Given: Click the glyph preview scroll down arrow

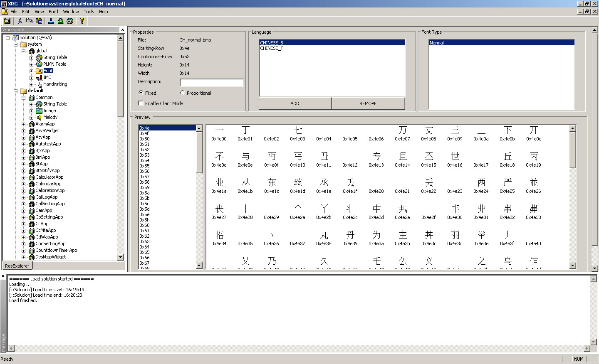Looking at the screenshot, I should (573, 266).
